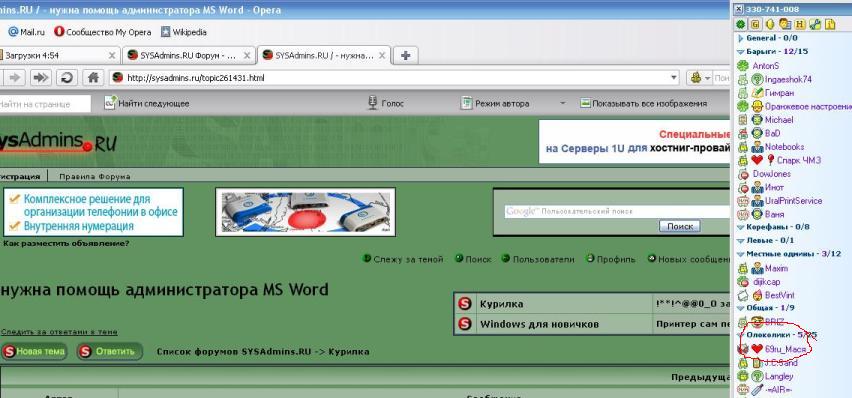Close the Загрузки 4:54 tab
This screenshot has width=852, height=398.
coord(112,55)
